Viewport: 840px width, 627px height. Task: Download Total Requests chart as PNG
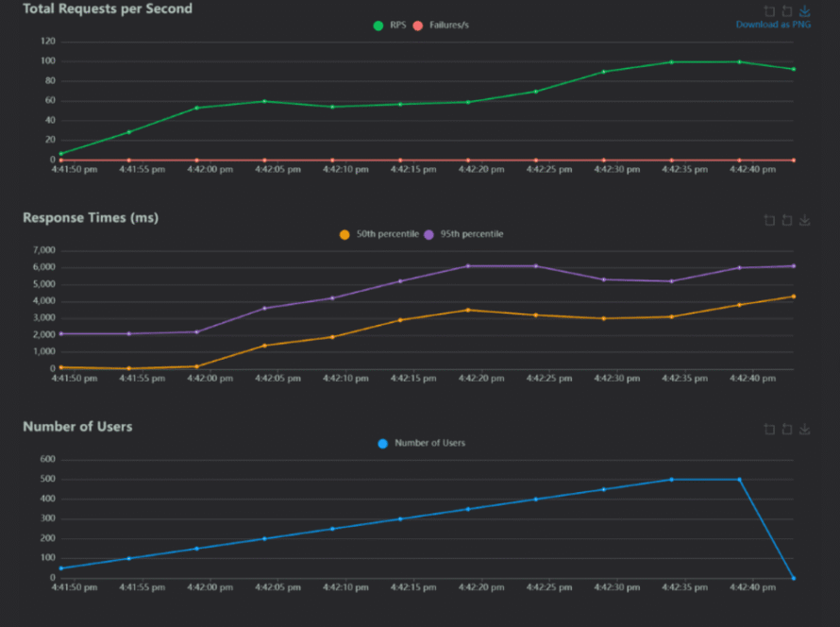pyautogui.click(x=805, y=11)
